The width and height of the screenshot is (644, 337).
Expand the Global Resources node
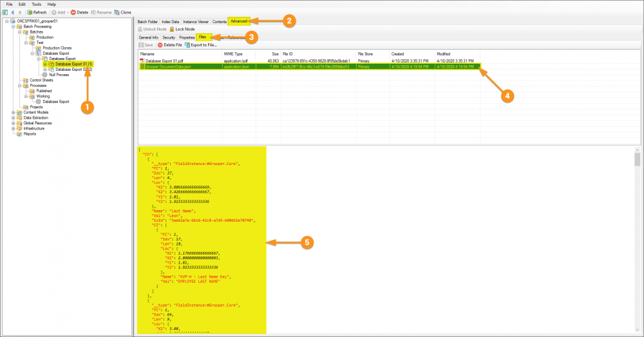tap(13, 123)
